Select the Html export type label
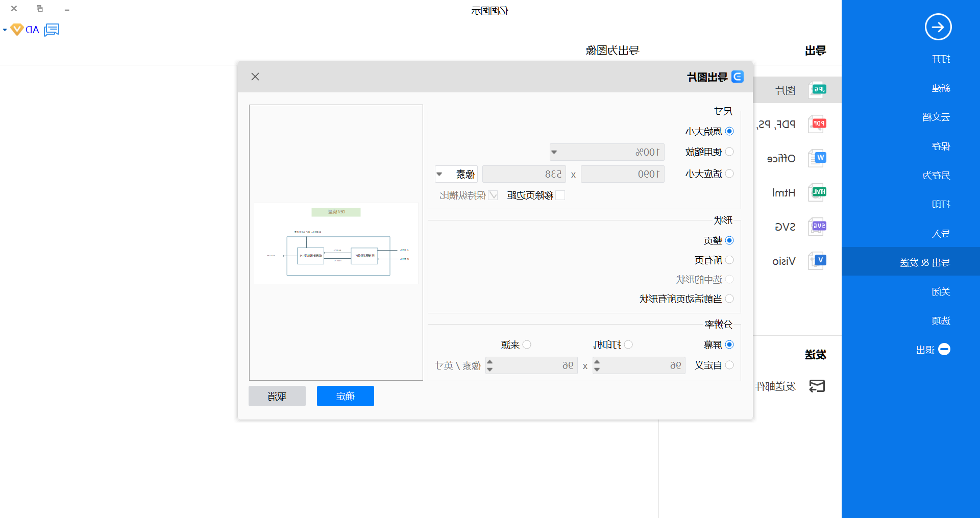The height and width of the screenshot is (518, 980). (783, 193)
